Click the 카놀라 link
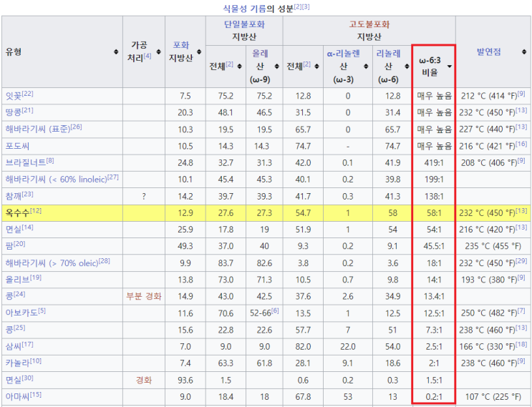532x407 pixels. pyautogui.click(x=17, y=363)
